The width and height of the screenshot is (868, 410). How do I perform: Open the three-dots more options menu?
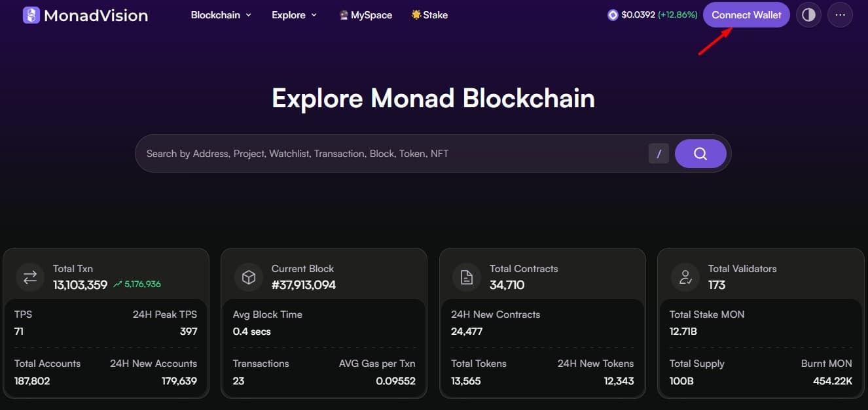(840, 15)
